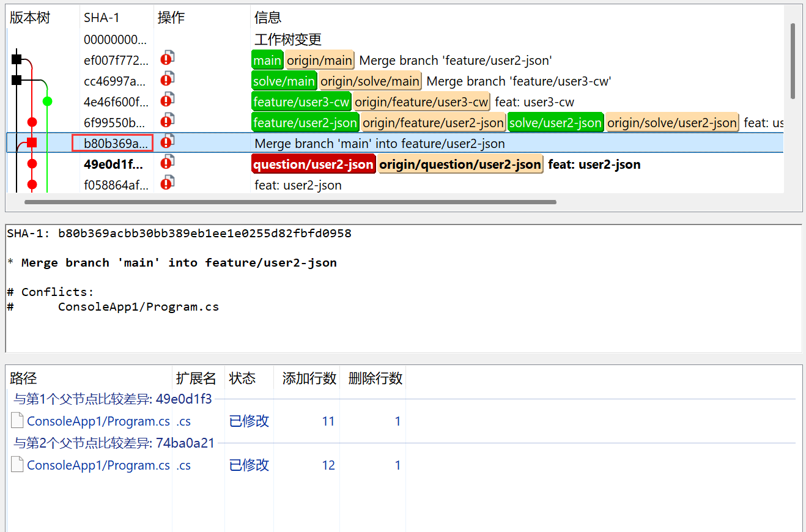Select the 工作树变更 working tree row
The width and height of the screenshot is (806, 532).
[x=288, y=39]
